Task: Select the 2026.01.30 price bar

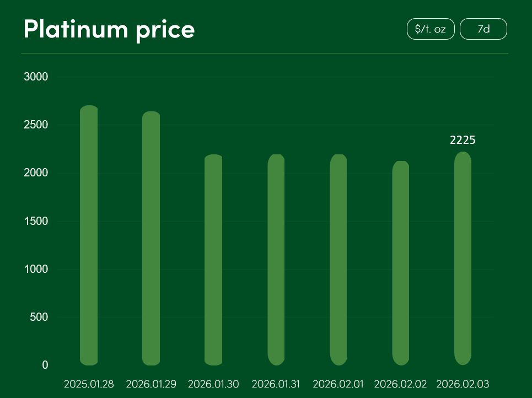Action: click(x=213, y=260)
